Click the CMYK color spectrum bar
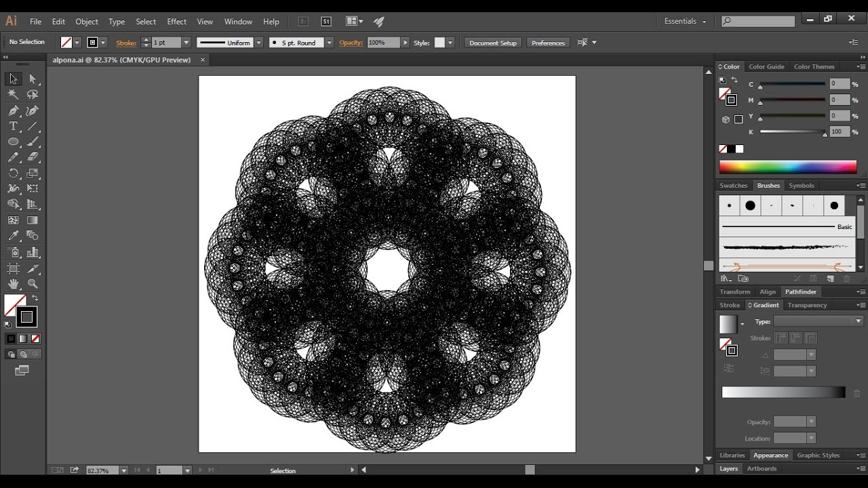The width and height of the screenshot is (868, 488). 787,167
